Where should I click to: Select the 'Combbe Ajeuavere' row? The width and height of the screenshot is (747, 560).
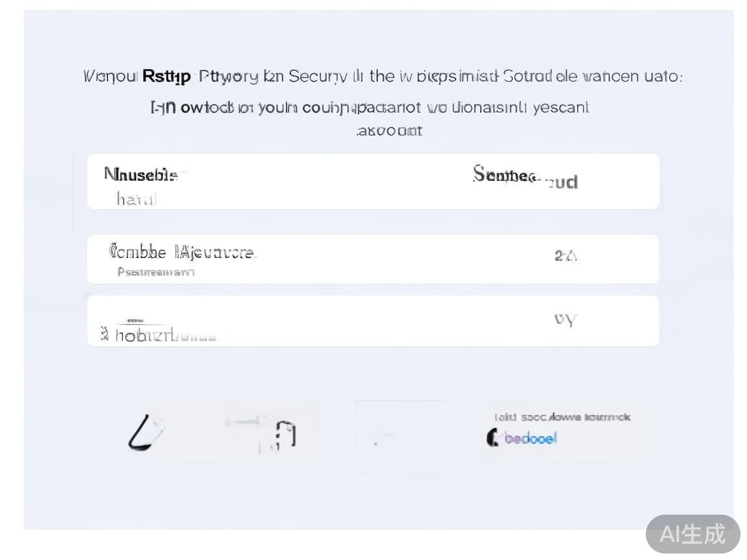pos(373,259)
